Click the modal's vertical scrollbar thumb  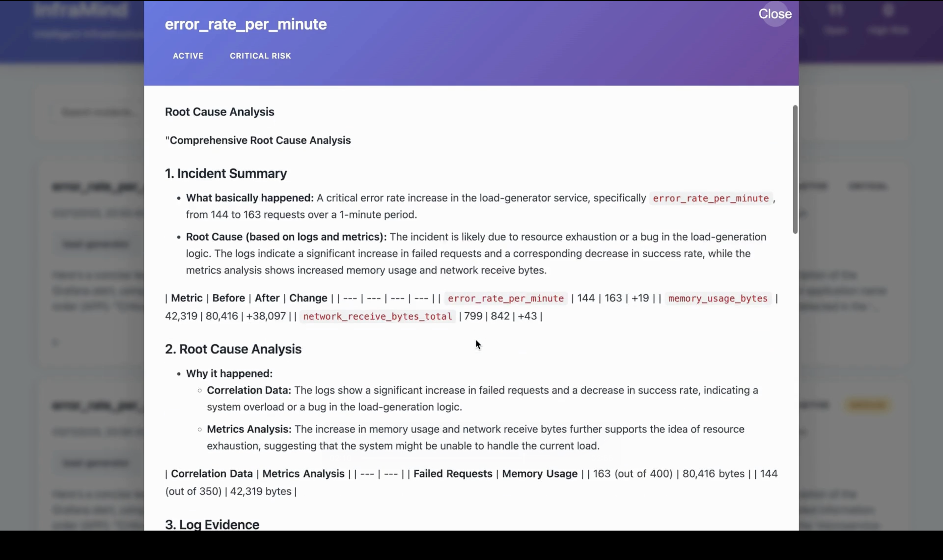[795, 170]
